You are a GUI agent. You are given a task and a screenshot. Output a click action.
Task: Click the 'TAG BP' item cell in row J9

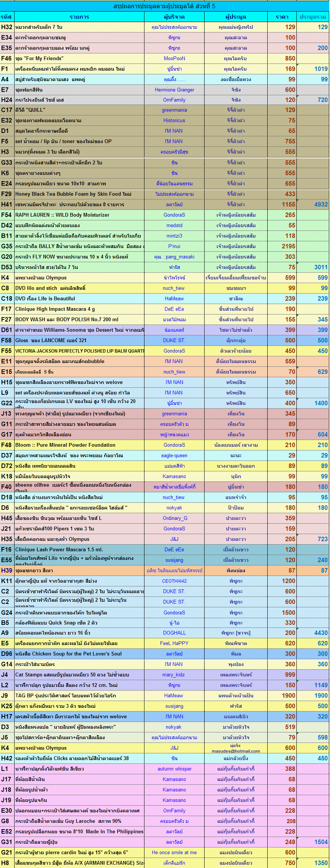point(79,696)
